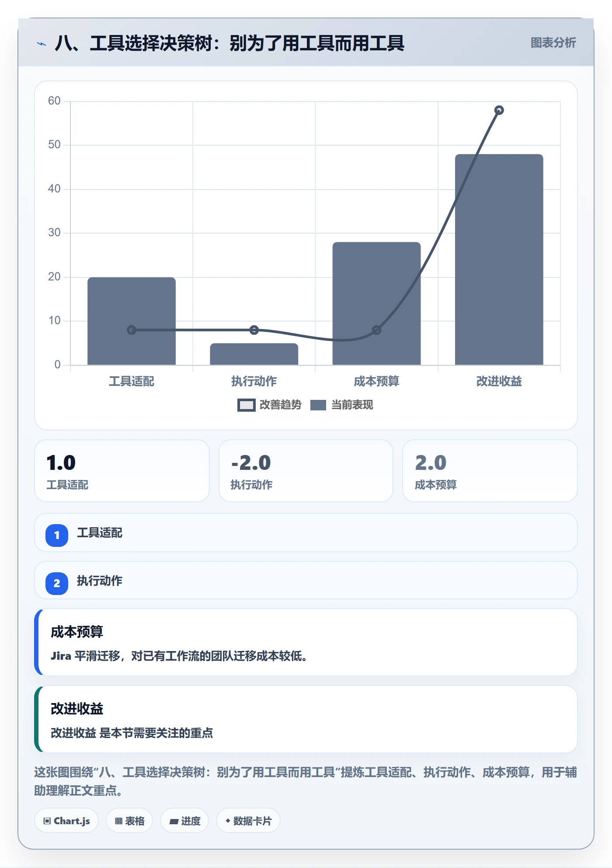Click the 图表分析 label in header
The height and width of the screenshot is (868, 612).
click(x=553, y=43)
